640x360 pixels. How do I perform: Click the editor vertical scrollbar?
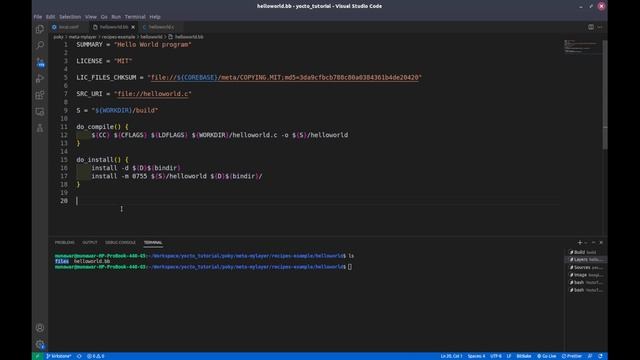pyautogui.click(x=605, y=94)
